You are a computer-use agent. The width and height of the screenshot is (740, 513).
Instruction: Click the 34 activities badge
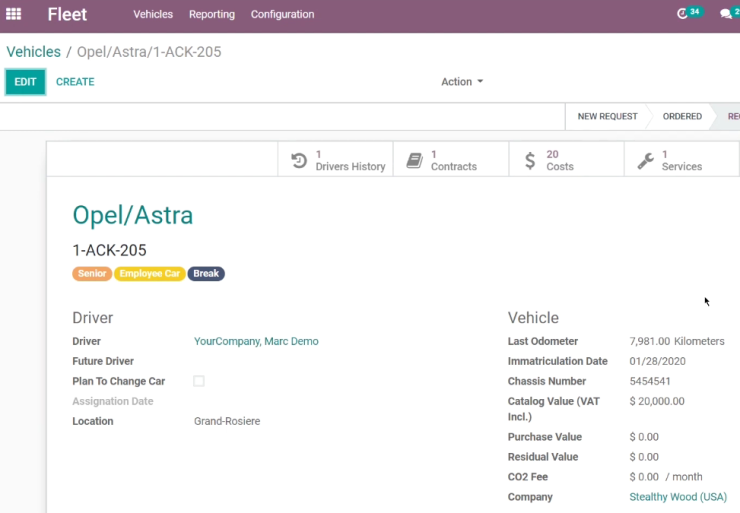(x=695, y=11)
